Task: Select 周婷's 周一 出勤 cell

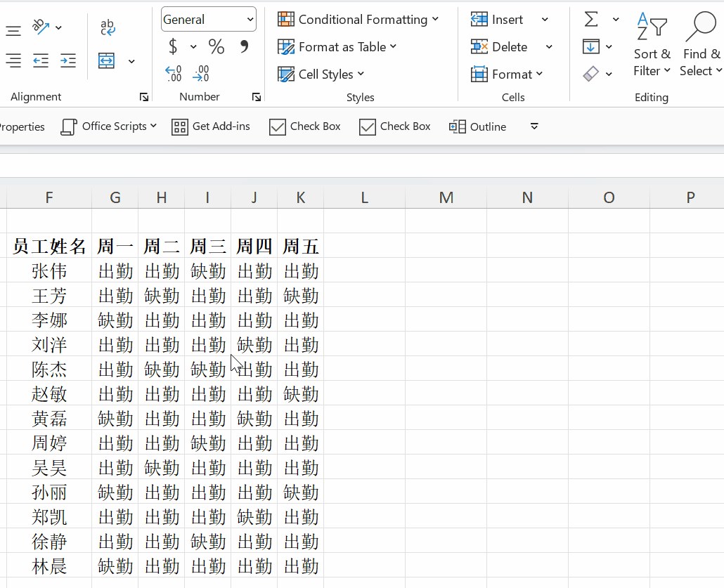Action: click(x=115, y=443)
